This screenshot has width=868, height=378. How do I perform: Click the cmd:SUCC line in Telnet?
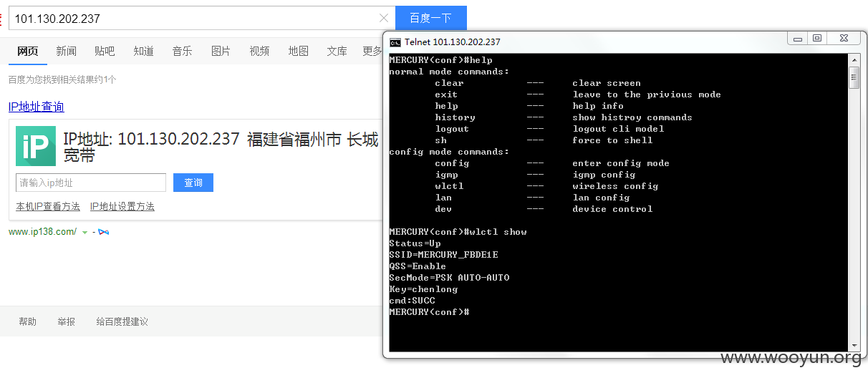413,301
